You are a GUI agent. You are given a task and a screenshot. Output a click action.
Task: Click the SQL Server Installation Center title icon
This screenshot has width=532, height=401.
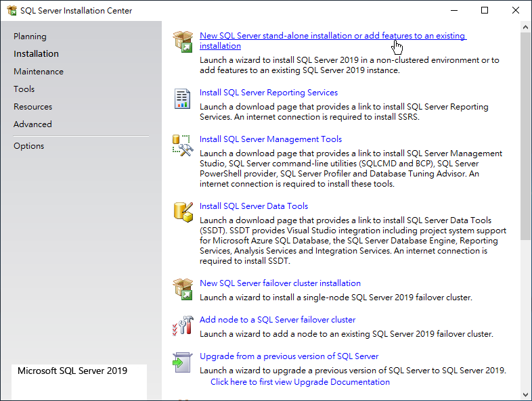tap(12, 11)
